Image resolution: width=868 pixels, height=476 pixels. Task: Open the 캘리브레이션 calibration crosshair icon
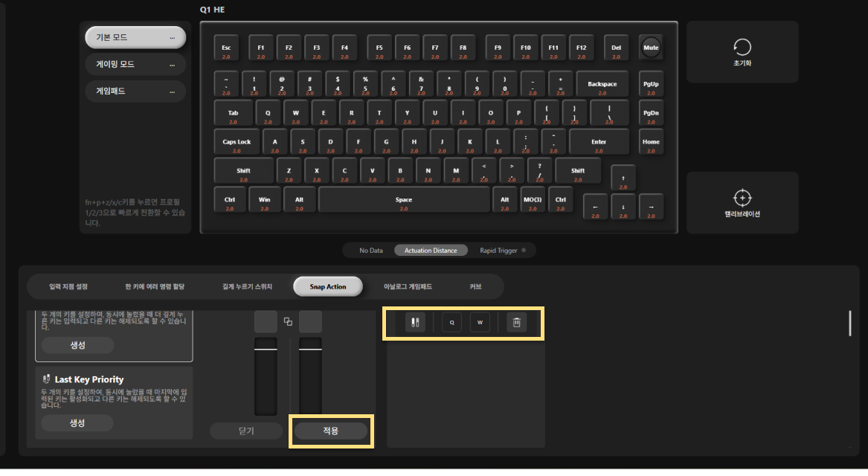(x=742, y=198)
